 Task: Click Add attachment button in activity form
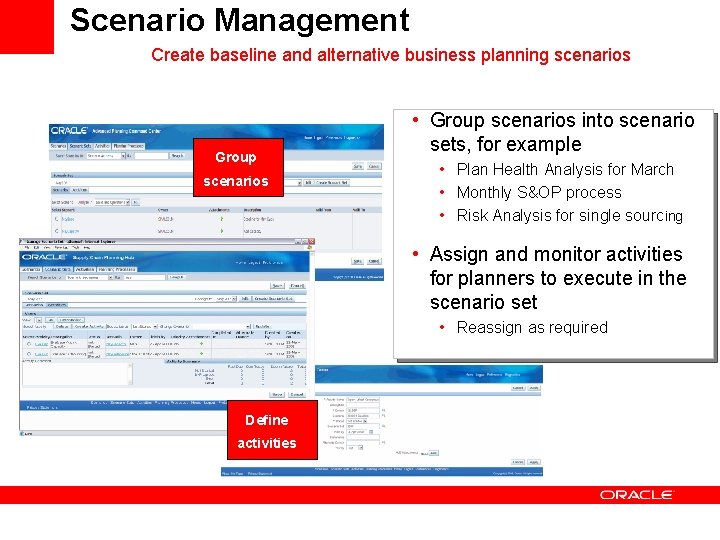[433, 453]
